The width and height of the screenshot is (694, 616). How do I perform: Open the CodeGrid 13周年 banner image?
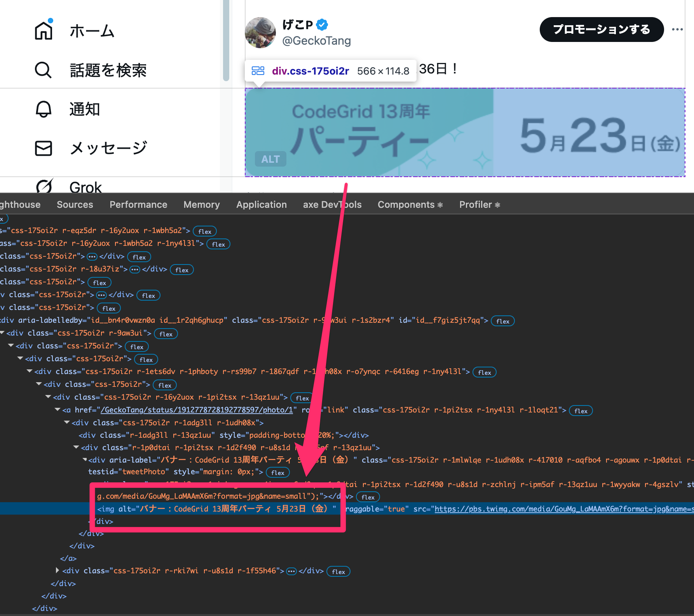click(x=465, y=132)
